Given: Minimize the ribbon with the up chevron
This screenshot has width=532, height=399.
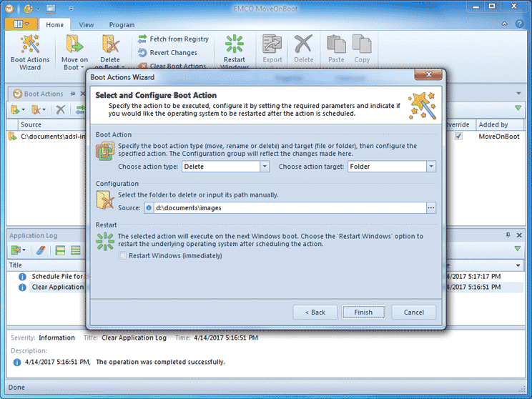Looking at the screenshot, I should (x=505, y=24).
